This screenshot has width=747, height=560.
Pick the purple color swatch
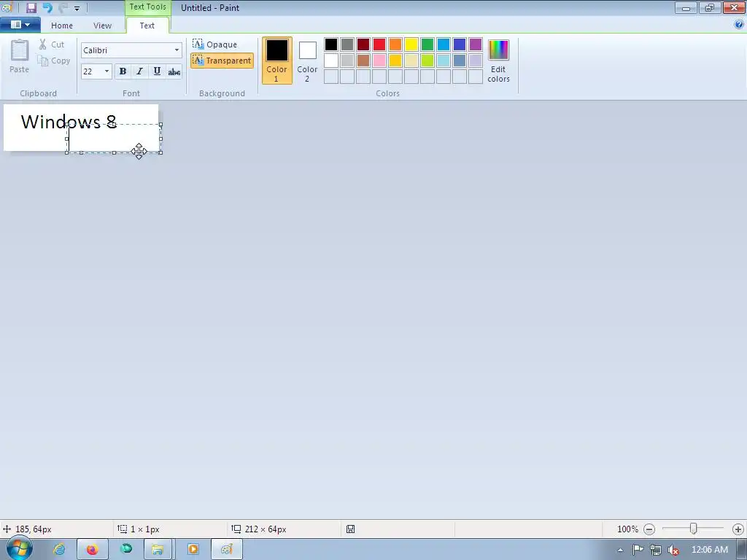tap(476, 44)
